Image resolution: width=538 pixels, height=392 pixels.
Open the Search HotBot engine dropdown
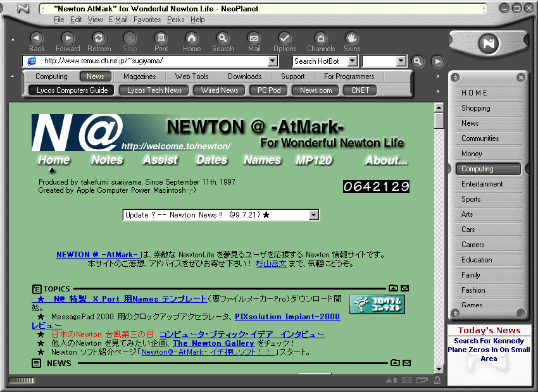352,61
